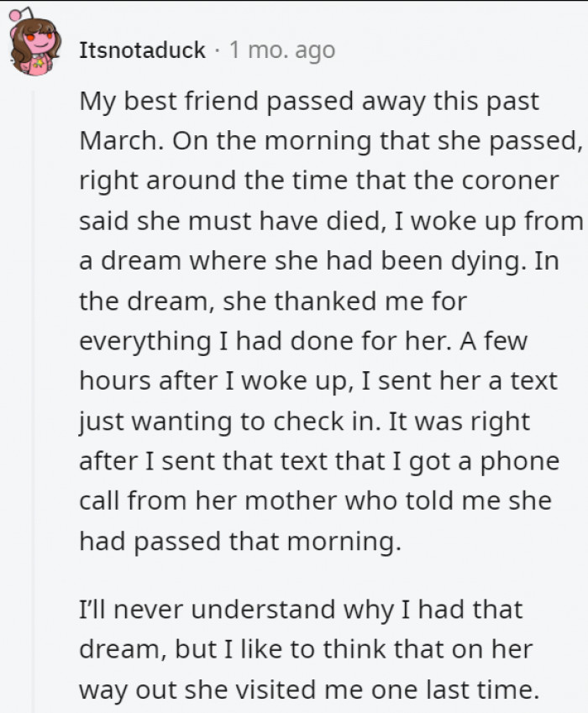Click the word 'understand' in the last paragraph
588x713 pixels.
pyautogui.click(x=263, y=610)
